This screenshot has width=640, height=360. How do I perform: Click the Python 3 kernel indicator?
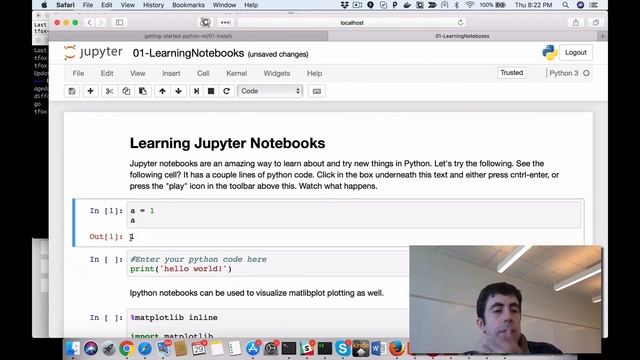[564, 73]
